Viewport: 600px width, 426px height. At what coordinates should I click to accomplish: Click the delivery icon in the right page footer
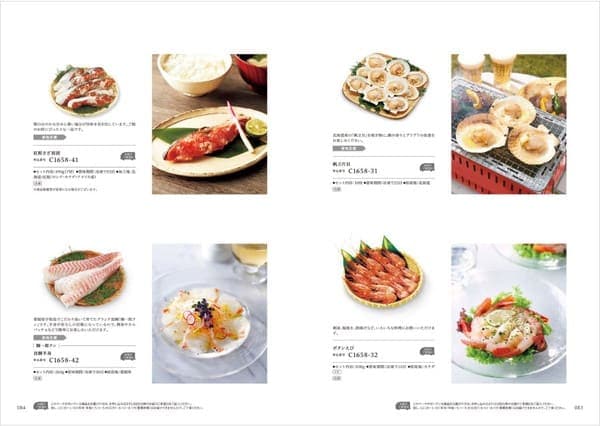pyautogui.click(x=403, y=406)
